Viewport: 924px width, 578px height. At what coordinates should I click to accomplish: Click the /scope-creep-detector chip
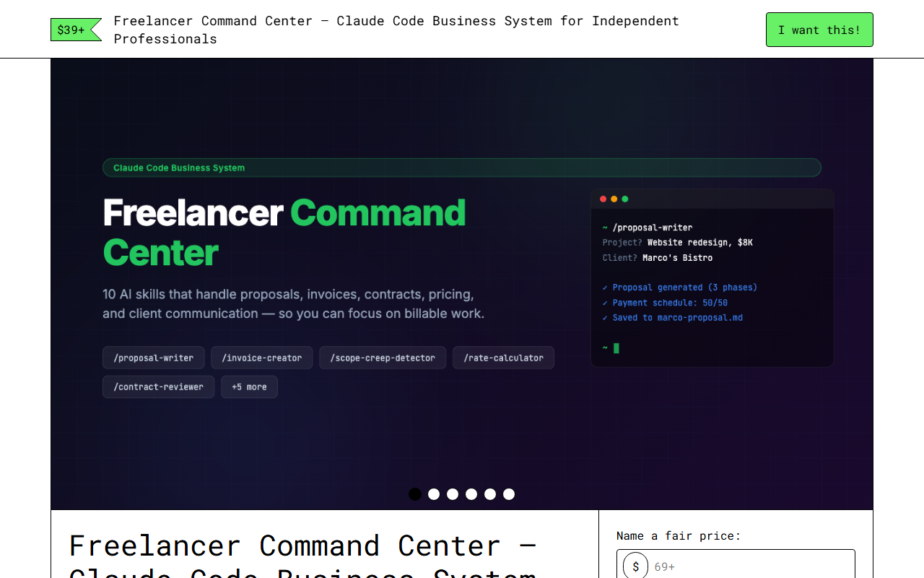coord(383,357)
